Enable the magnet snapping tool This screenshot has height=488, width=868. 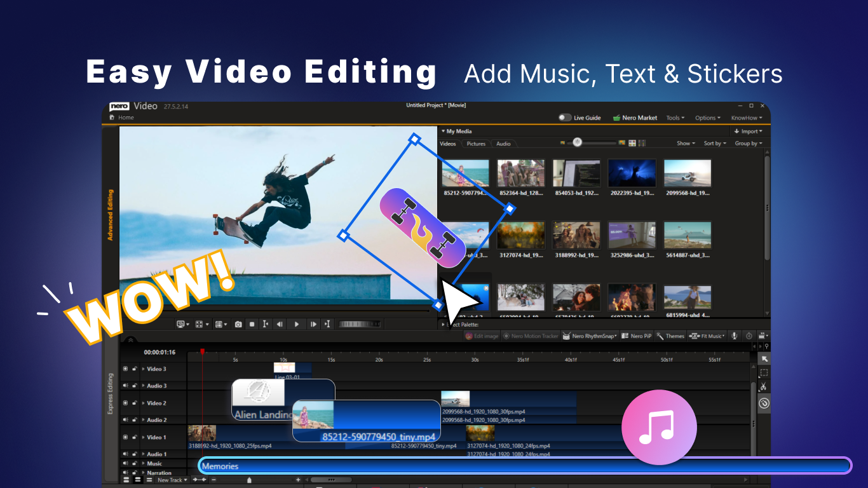(x=764, y=402)
